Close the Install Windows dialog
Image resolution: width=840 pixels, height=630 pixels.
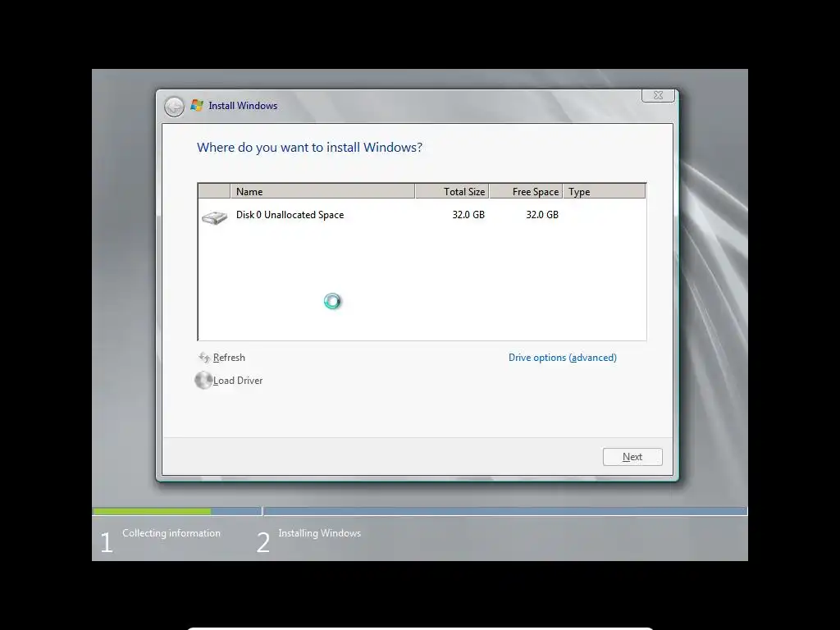pos(658,95)
